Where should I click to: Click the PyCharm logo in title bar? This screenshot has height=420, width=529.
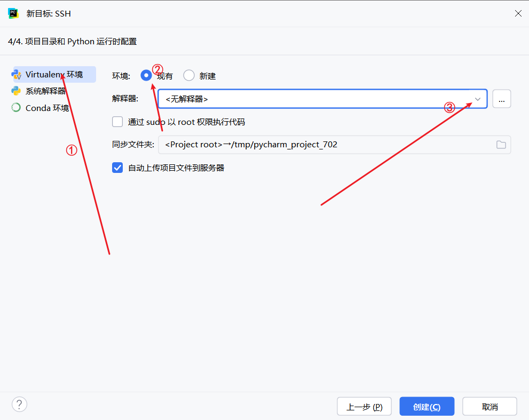pos(13,13)
